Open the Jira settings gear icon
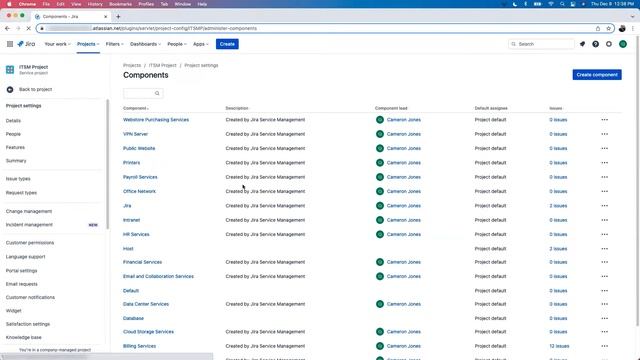 [609, 44]
